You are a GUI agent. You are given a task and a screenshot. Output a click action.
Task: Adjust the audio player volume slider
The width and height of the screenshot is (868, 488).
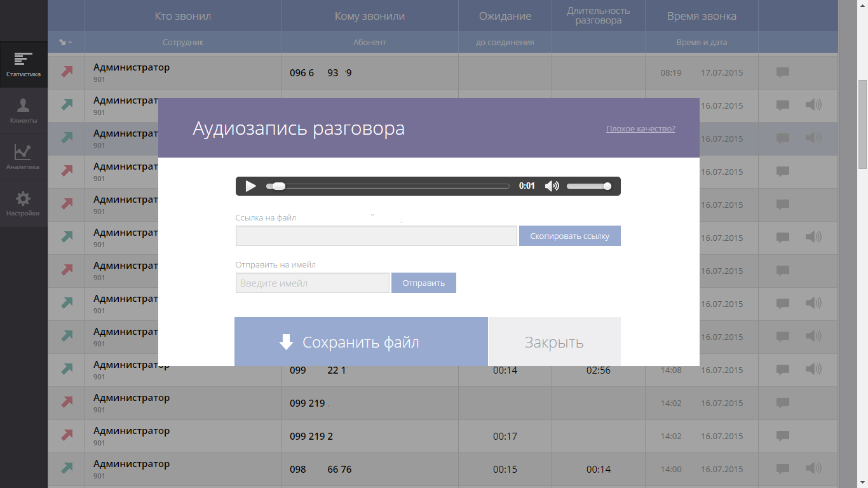(x=588, y=186)
